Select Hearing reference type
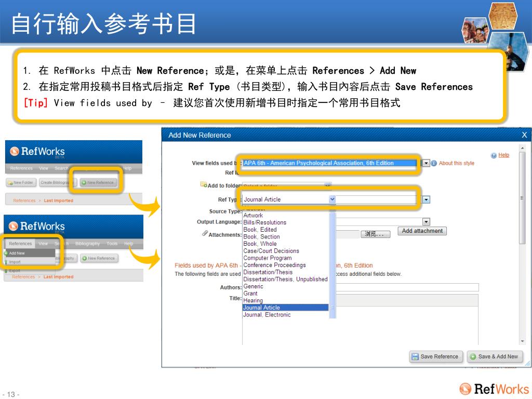The height and width of the screenshot is (399, 532). [x=253, y=301]
